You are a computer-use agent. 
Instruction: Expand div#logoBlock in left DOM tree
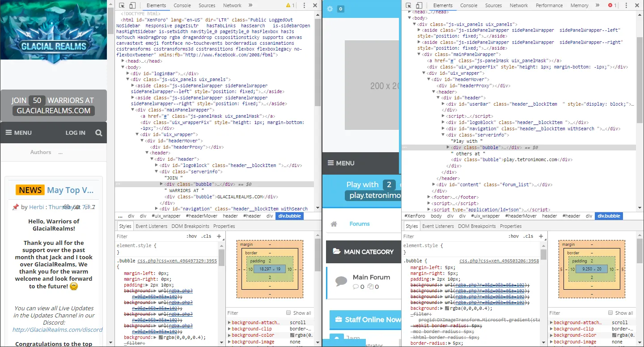click(x=157, y=166)
